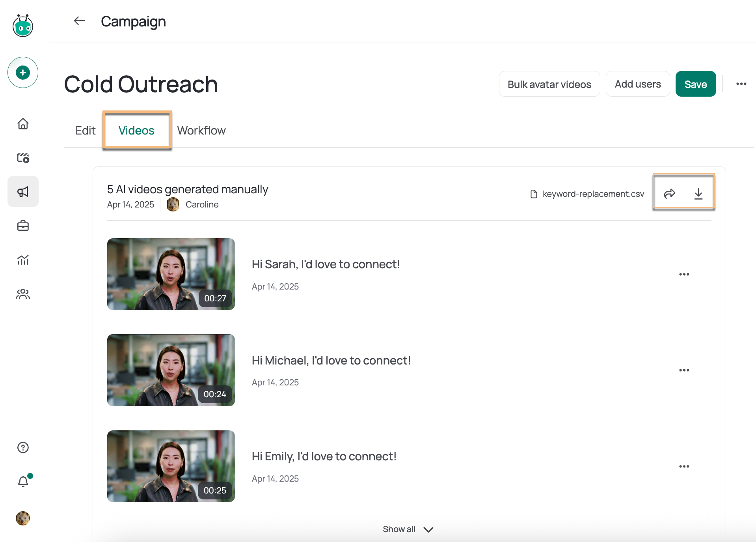756x542 pixels.
Task: Click the '5 AI videos generated manually' heading
Action: tap(188, 189)
